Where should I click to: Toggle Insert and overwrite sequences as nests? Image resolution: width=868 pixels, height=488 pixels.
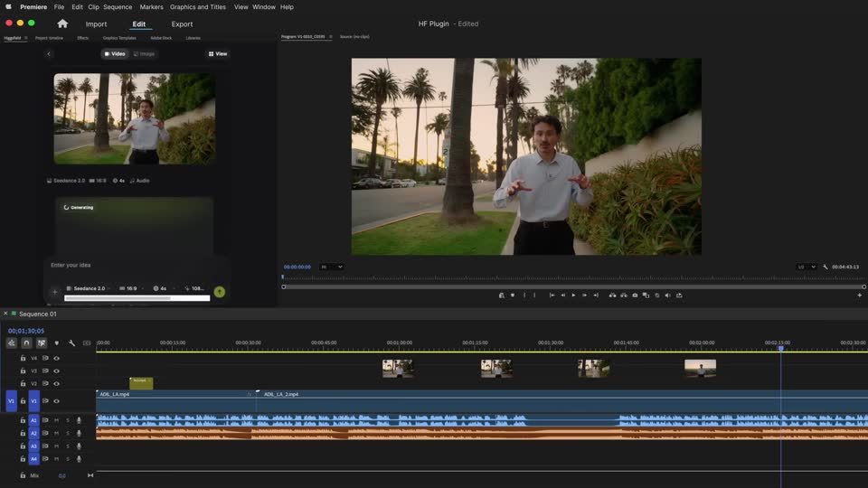point(11,343)
